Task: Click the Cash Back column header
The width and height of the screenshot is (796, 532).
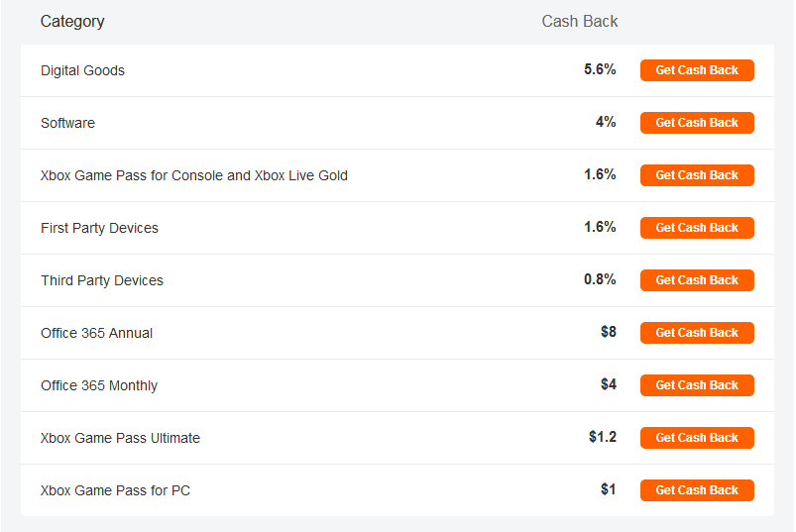Action: 580,22
